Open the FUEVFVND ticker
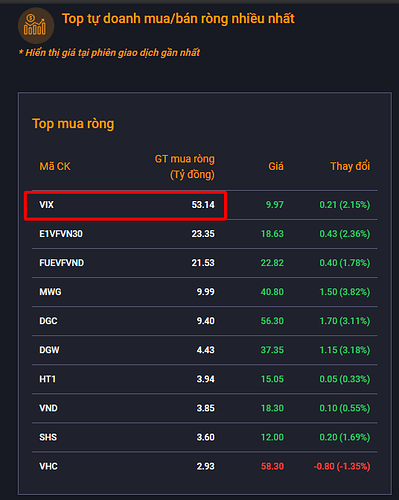The image size is (399, 500). pos(62,263)
